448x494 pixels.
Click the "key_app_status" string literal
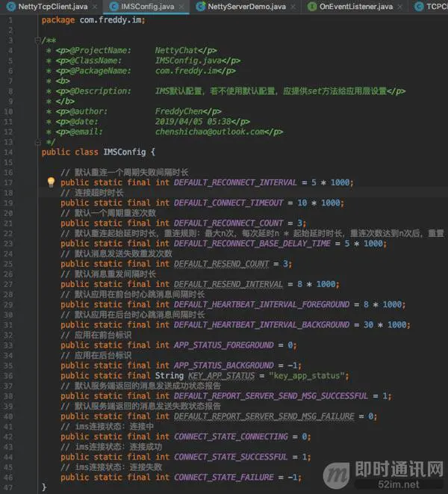(x=307, y=375)
